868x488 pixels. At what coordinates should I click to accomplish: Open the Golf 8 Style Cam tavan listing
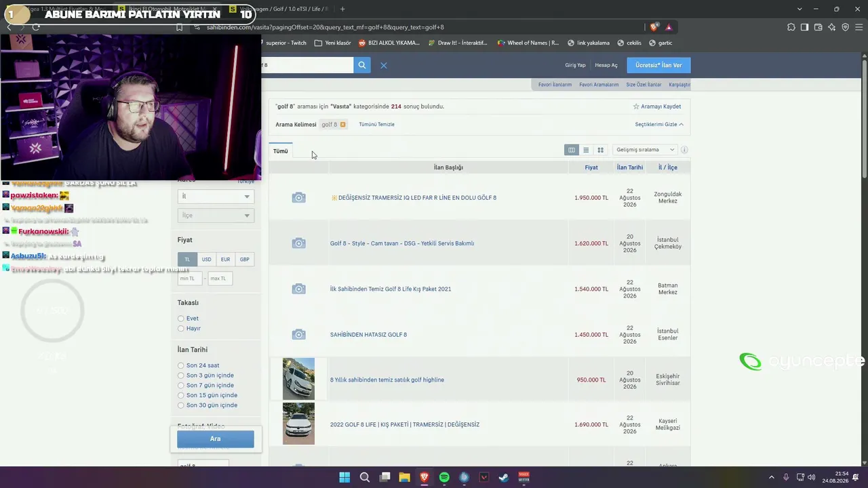402,243
